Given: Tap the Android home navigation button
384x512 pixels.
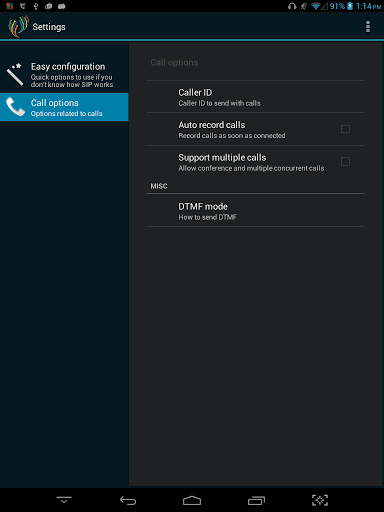Looking at the screenshot, I should (192, 500).
